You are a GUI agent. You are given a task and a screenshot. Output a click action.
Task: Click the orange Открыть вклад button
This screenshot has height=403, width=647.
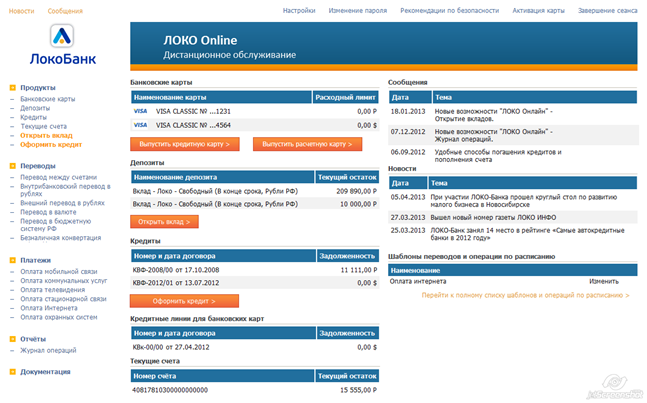point(164,221)
